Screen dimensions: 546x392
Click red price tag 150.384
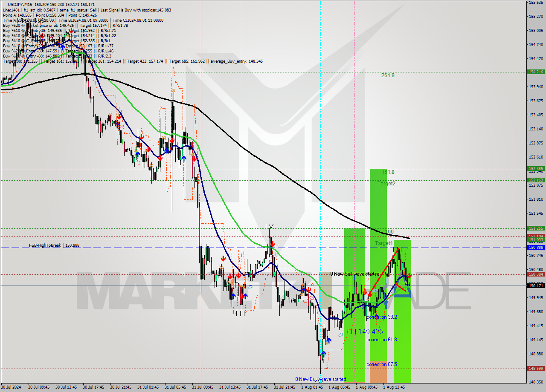(x=536, y=274)
